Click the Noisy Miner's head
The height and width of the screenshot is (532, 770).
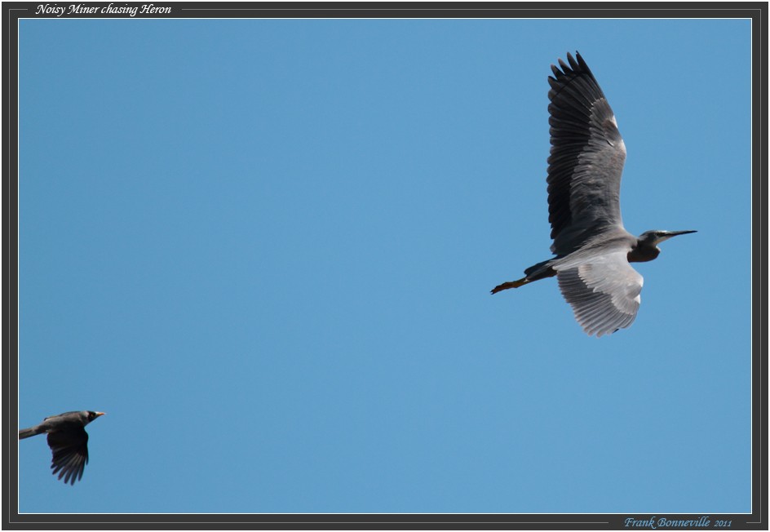(x=90, y=416)
